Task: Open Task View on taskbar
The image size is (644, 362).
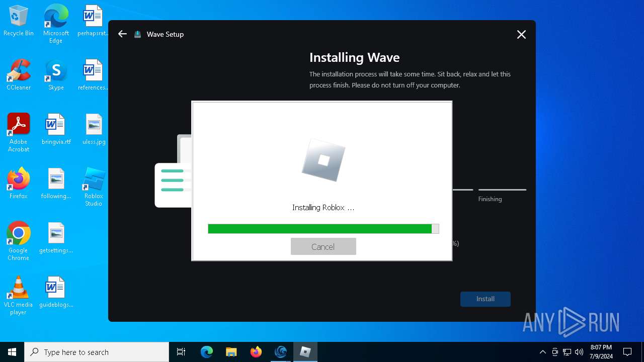Action: (181, 352)
